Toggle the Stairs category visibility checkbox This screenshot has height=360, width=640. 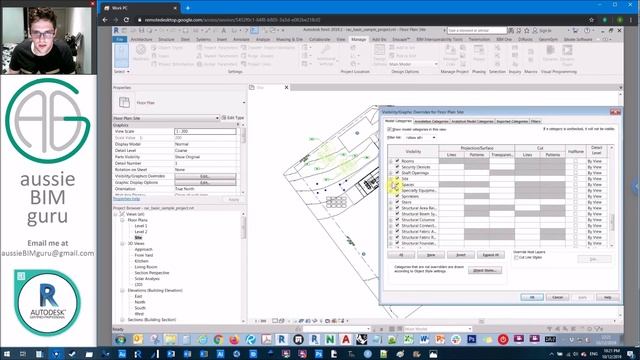click(x=397, y=202)
